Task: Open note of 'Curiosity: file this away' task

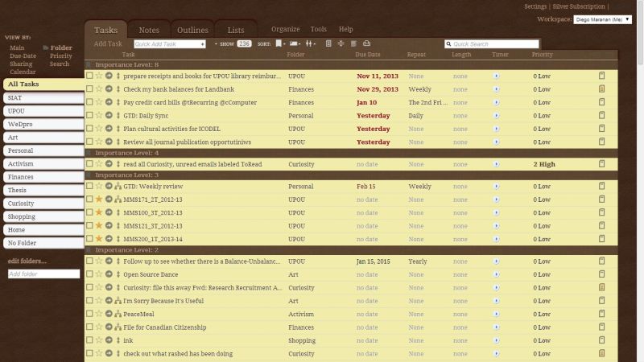Action: click(x=601, y=287)
